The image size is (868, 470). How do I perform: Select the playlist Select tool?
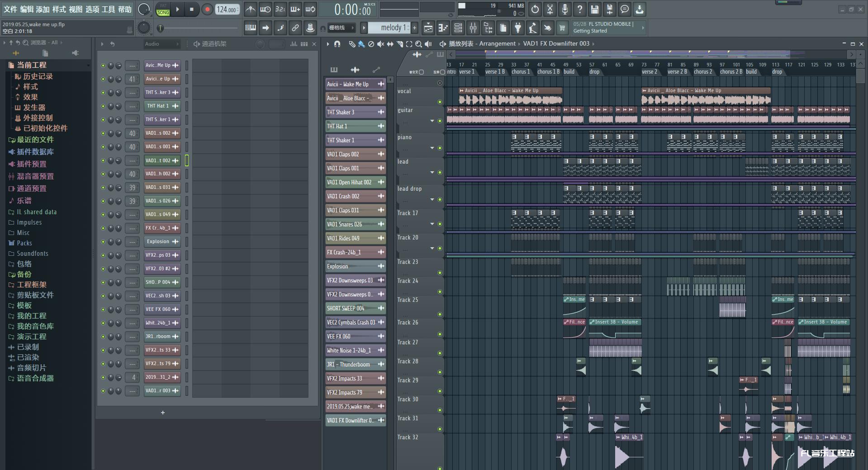pyautogui.click(x=409, y=44)
